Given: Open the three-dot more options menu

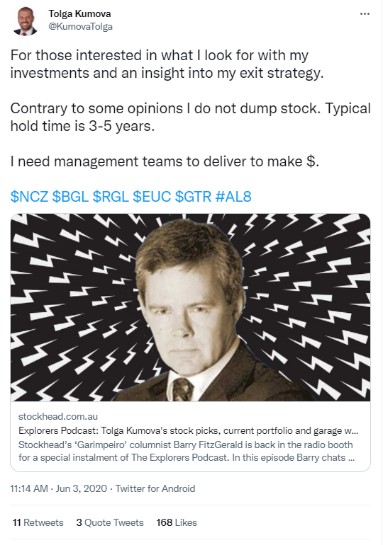Looking at the screenshot, I should click(365, 14).
